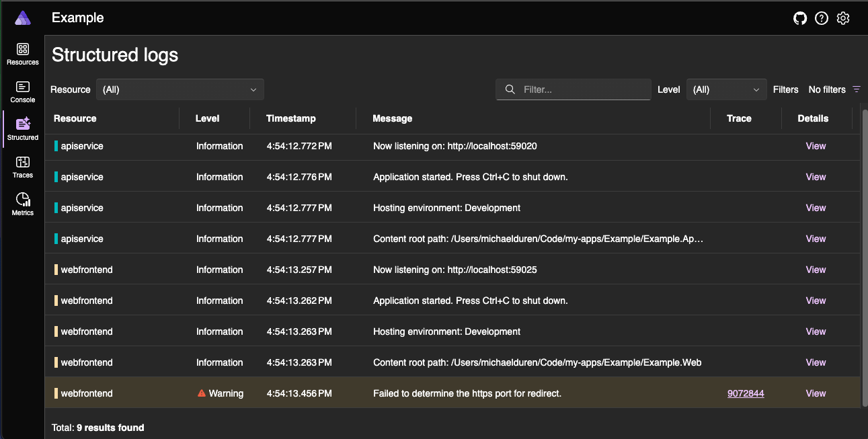Expand the Resource dropdown

(180, 89)
